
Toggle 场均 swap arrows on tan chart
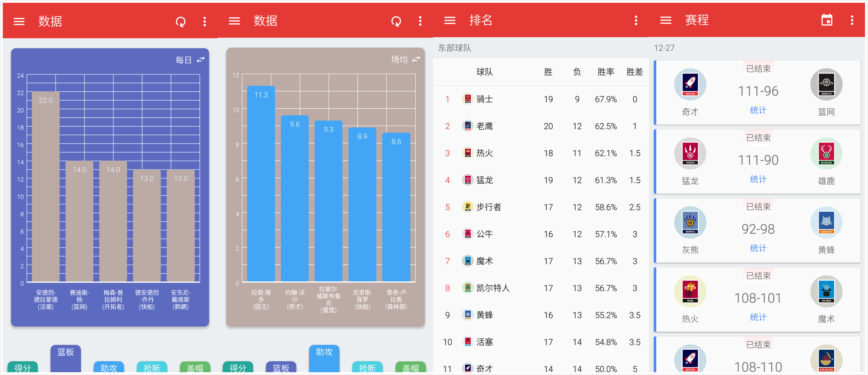point(416,59)
